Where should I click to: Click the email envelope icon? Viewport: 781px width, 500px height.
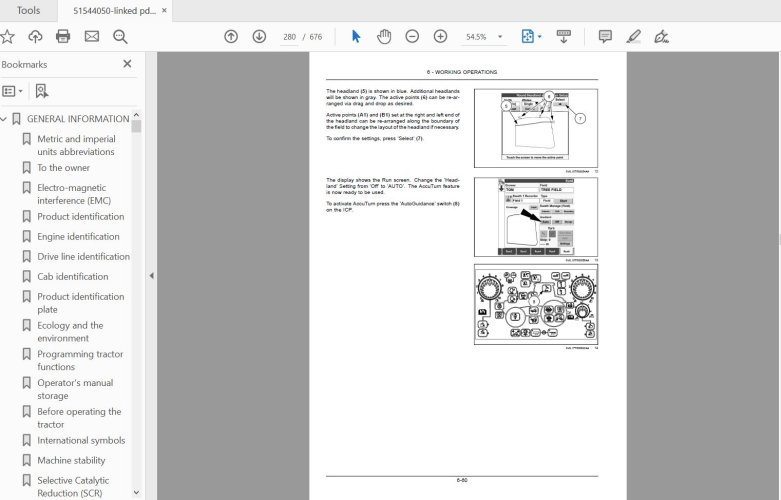(92, 37)
